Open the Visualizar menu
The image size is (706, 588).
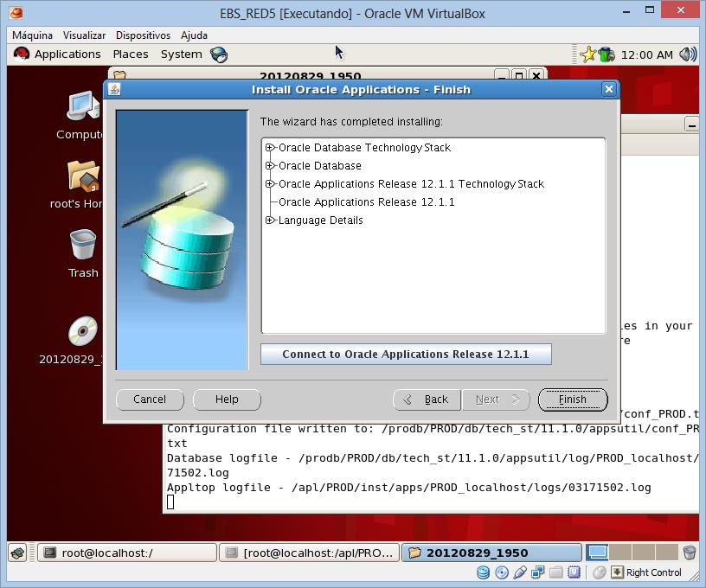tap(84, 35)
